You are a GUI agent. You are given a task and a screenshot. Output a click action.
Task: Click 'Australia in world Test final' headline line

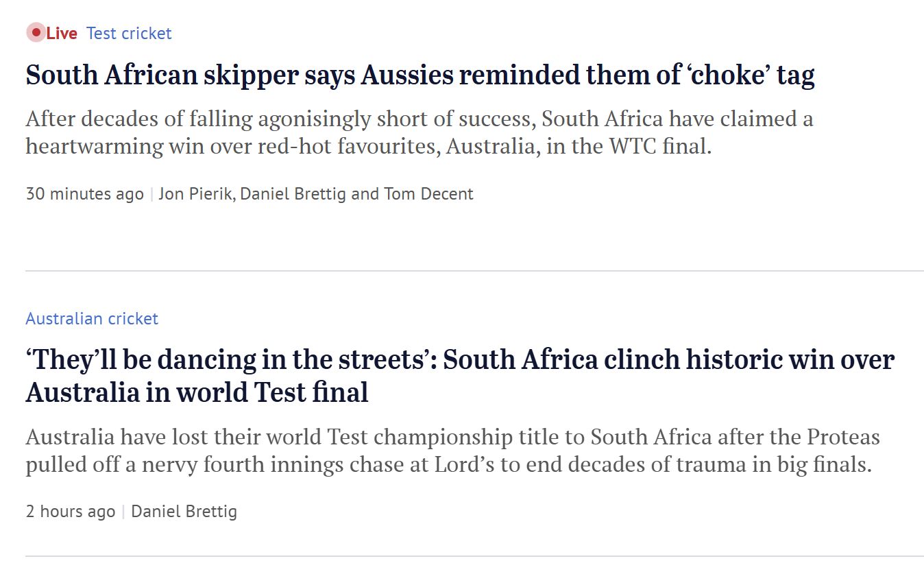pyautogui.click(x=197, y=393)
